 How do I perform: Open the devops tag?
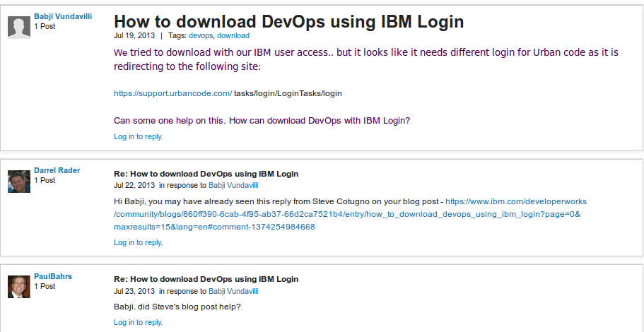click(201, 36)
